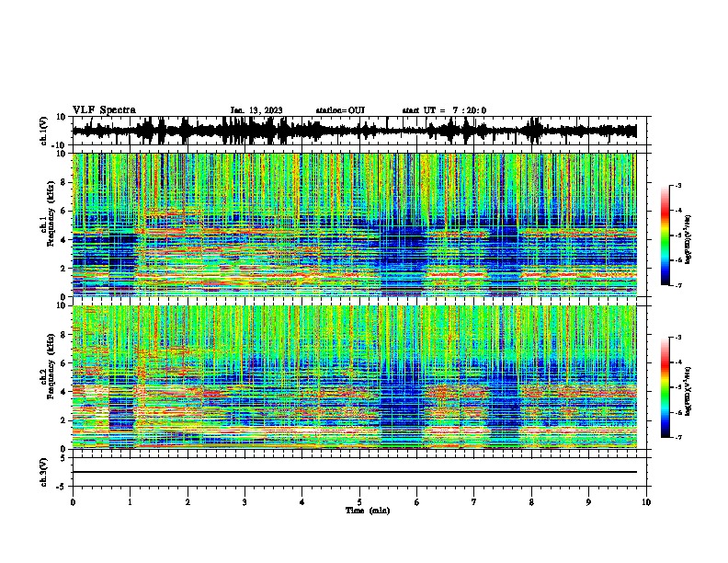Click the "station=OUI" label
This screenshot has width=728, height=563.
pyautogui.click(x=340, y=110)
